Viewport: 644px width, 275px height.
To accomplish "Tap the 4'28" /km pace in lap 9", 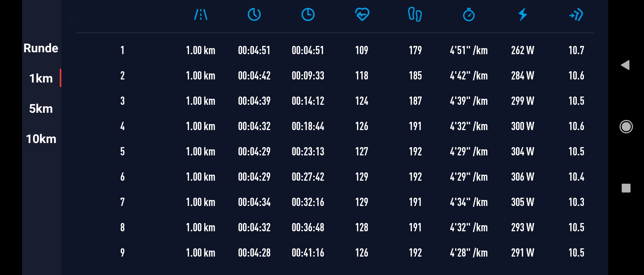I will (x=469, y=253).
